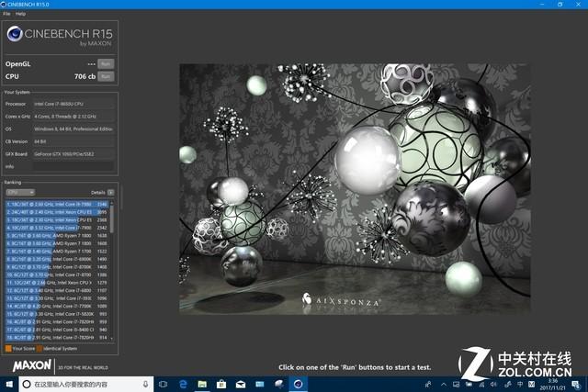Viewport: 588px width, 392px height.
Task: Select the top-ranked Core i9-7980 ranking entry
Action: [x=55, y=205]
